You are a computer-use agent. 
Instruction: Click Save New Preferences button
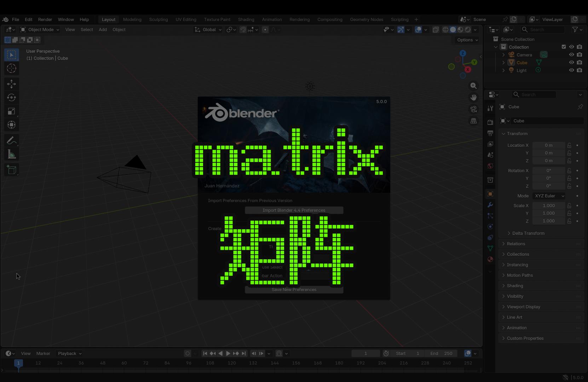pos(294,290)
